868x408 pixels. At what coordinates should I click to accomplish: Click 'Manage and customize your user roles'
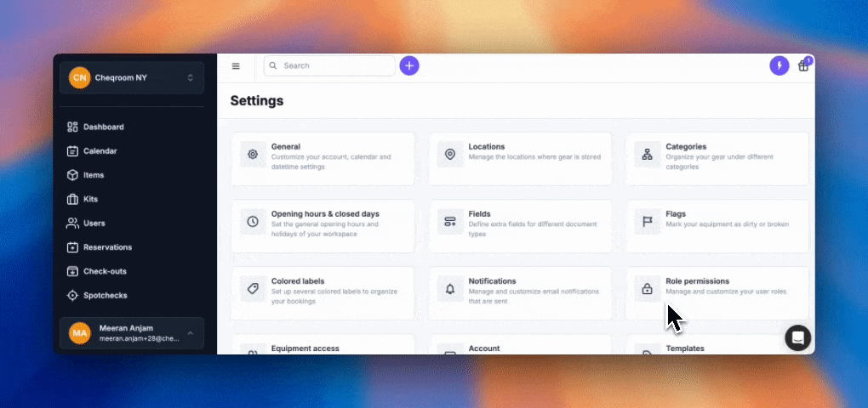726,292
